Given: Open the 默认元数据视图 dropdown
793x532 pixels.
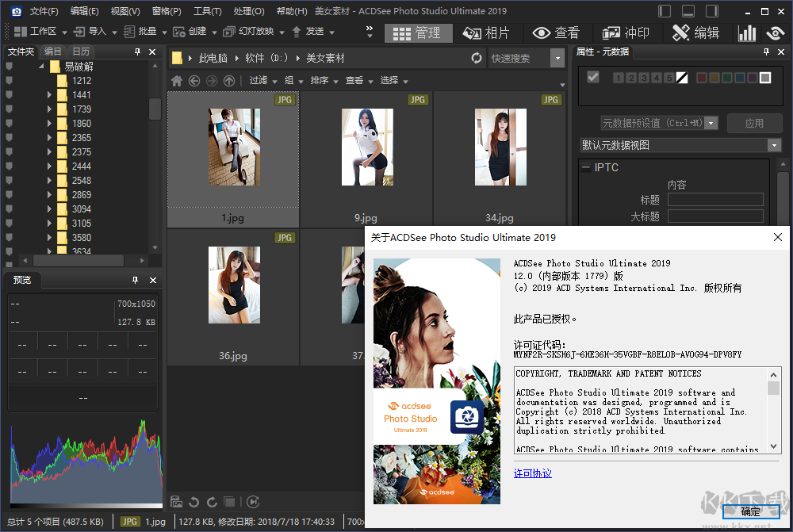Looking at the screenshot, I should coord(775,145).
